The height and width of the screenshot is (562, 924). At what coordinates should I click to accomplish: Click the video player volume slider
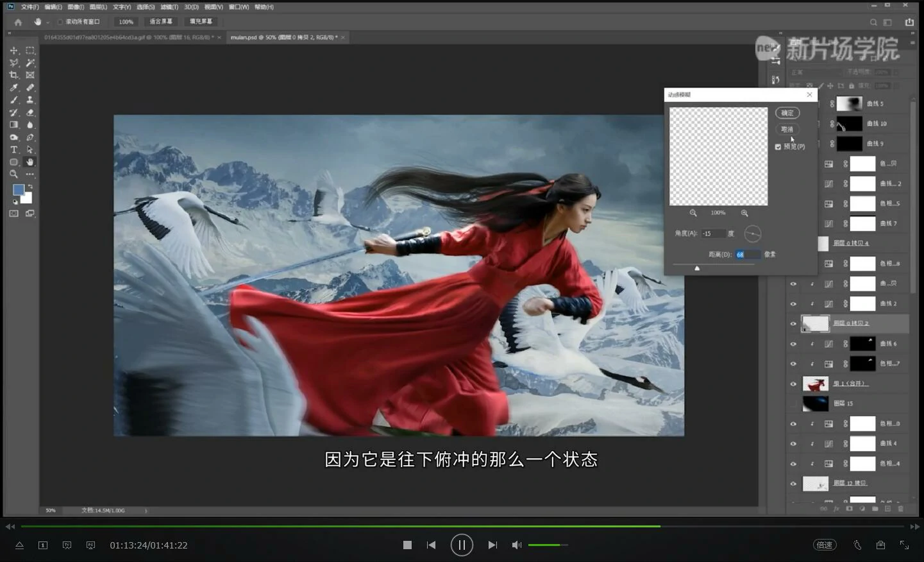click(548, 545)
